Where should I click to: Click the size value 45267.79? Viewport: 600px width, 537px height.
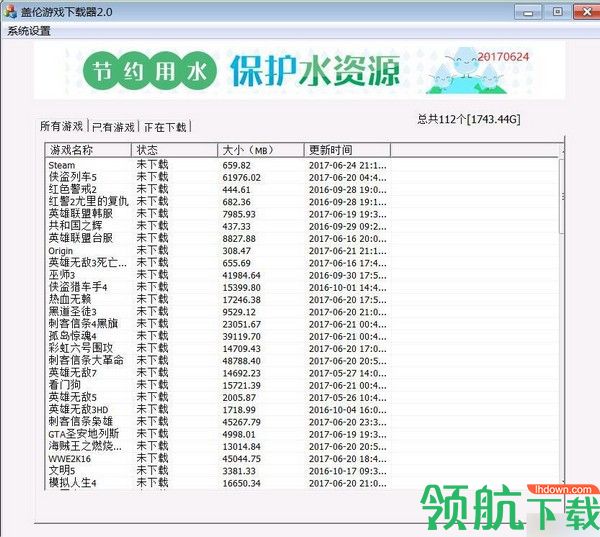click(241, 423)
